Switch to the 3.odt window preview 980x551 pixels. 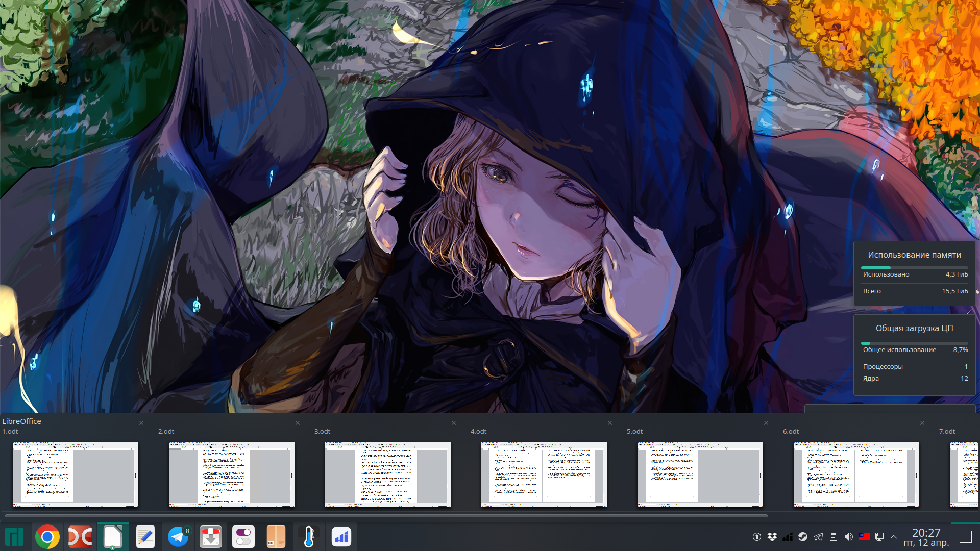point(387,474)
